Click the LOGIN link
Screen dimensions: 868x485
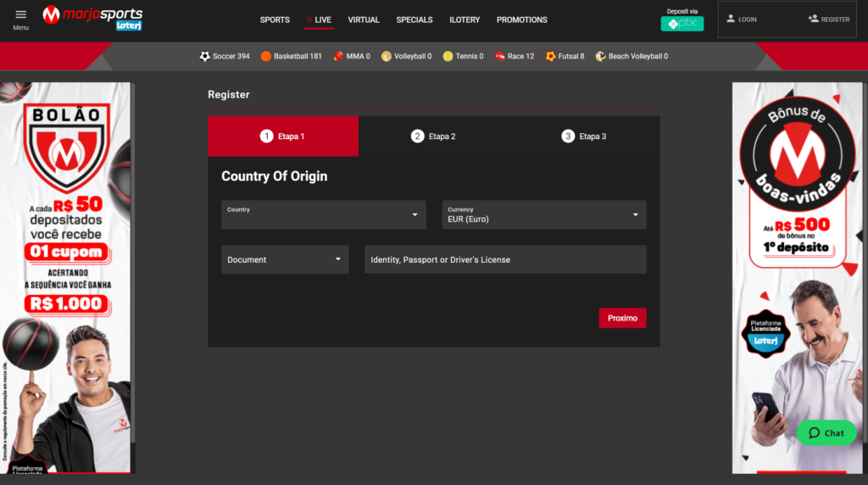[x=747, y=20]
